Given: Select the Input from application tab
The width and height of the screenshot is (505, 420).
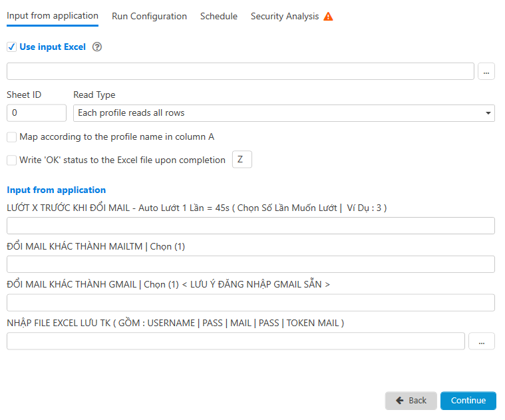Looking at the screenshot, I should [x=53, y=16].
